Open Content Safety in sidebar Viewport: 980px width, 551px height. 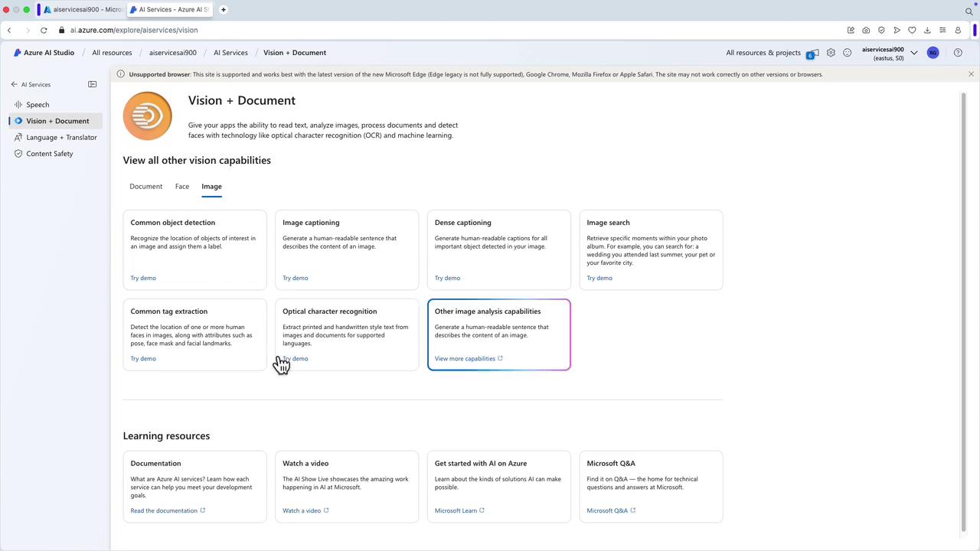[50, 154]
